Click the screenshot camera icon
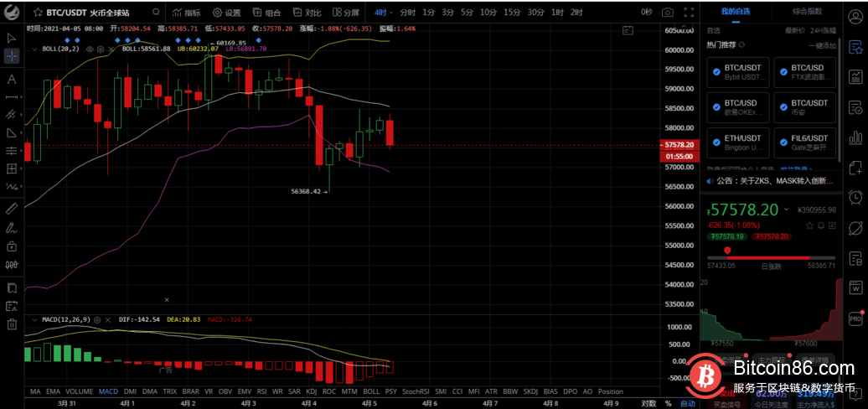Viewport: 868px width, 409px height. point(668,13)
